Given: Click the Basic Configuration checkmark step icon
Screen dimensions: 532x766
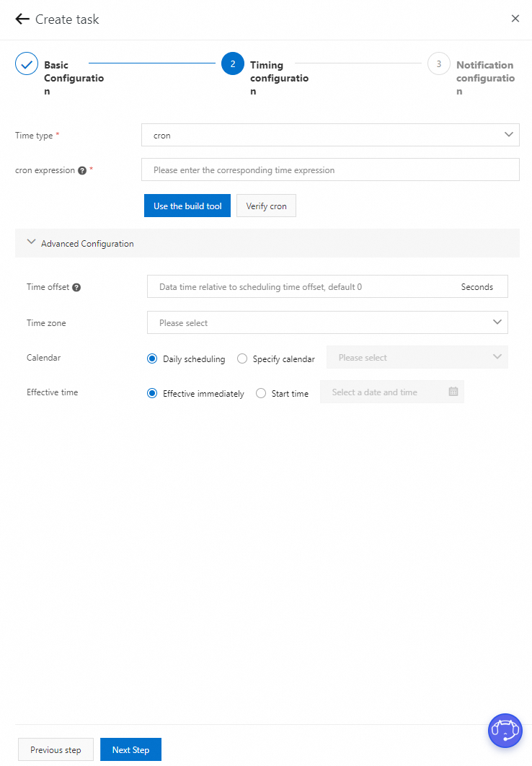Looking at the screenshot, I should click(27, 64).
